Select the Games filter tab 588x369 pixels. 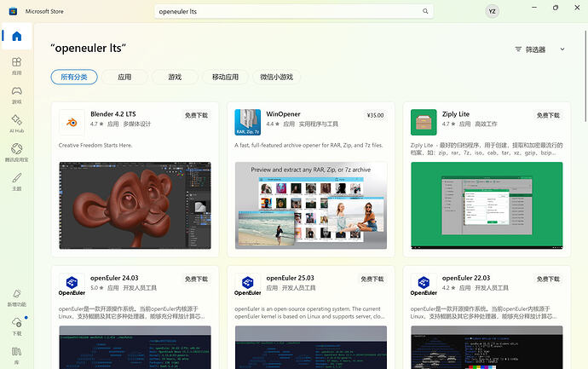tap(175, 77)
